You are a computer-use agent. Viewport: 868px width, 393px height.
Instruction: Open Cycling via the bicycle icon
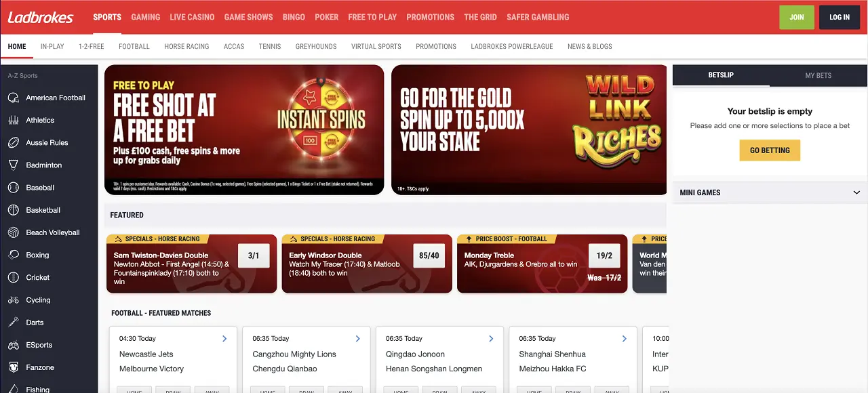click(x=13, y=299)
